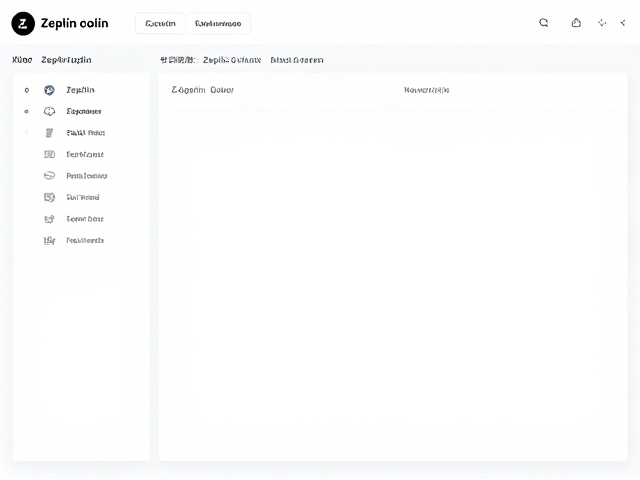Click the house-shaped icon in top bar
This screenshot has width=640, height=480.
(x=576, y=23)
